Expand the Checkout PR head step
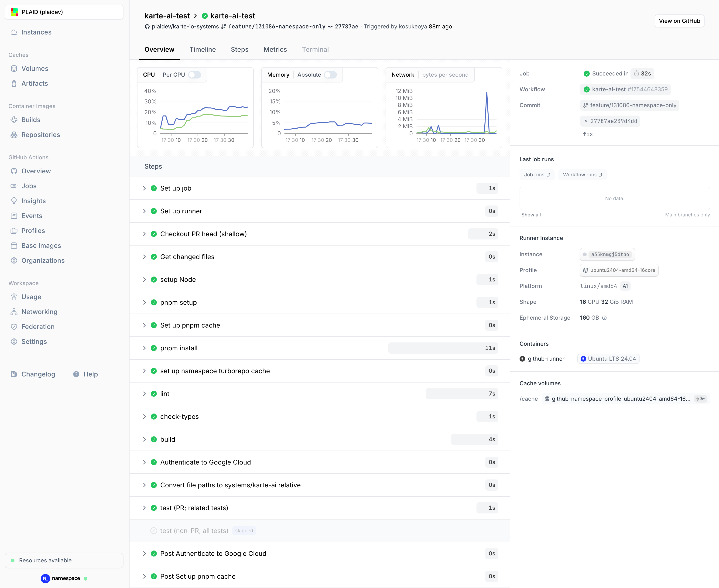719x588 pixels. pyautogui.click(x=144, y=234)
